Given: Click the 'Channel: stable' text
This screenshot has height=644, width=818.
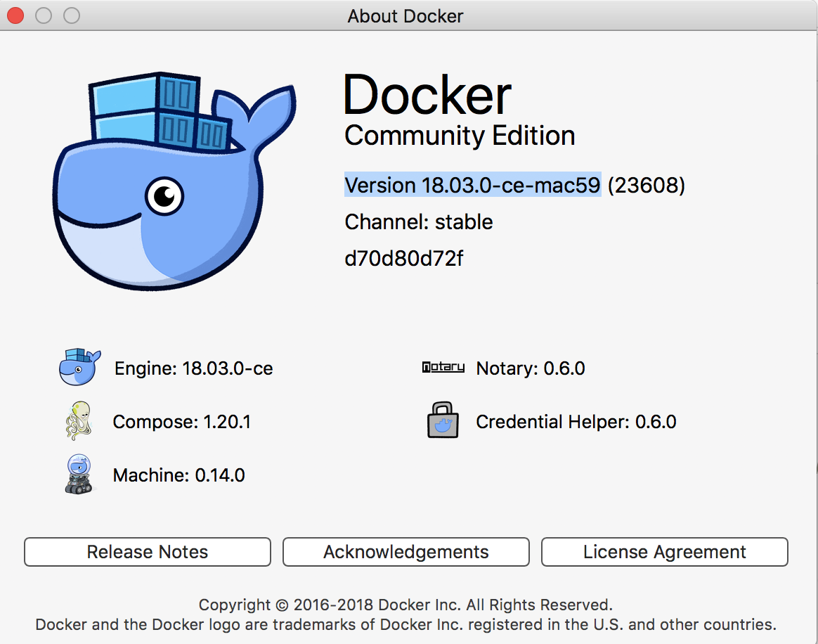Looking at the screenshot, I should (418, 221).
